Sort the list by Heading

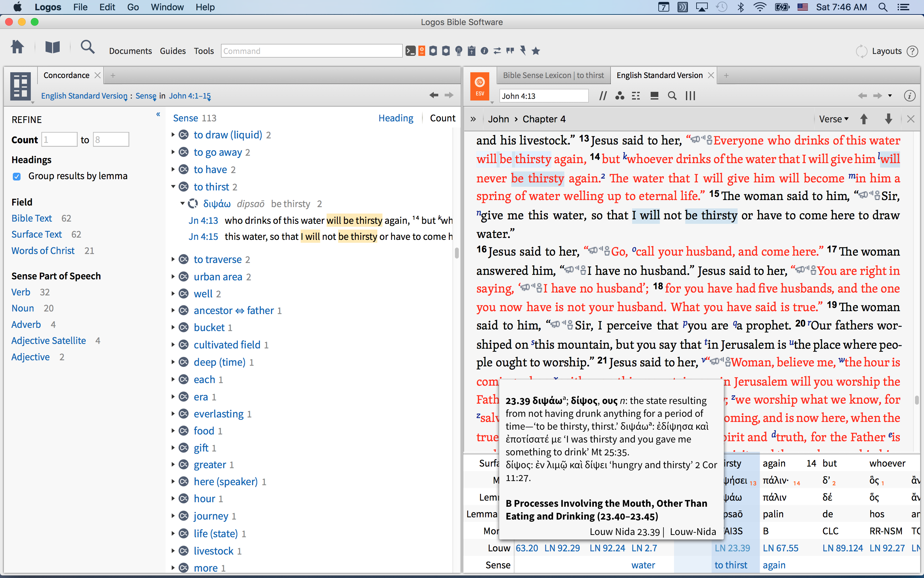tap(396, 118)
